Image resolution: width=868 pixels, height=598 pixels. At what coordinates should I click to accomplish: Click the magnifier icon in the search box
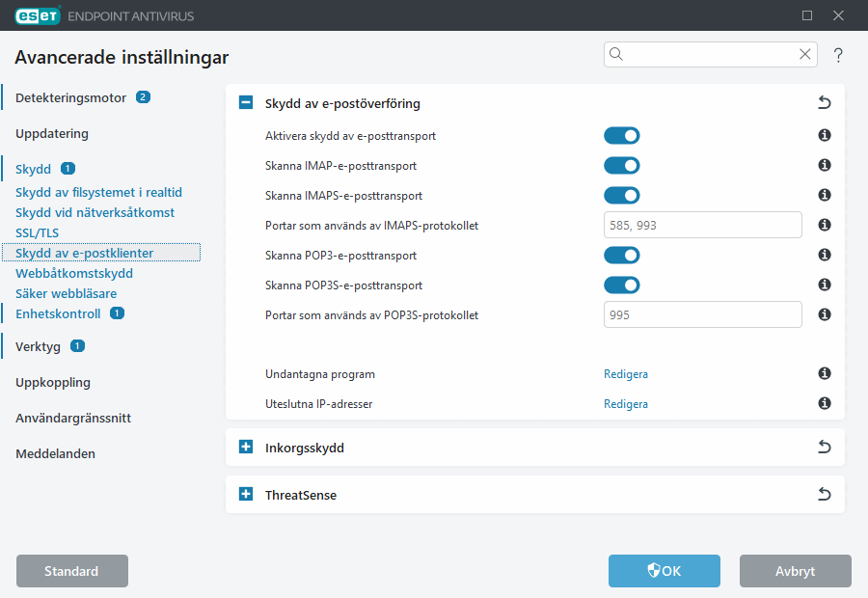point(617,54)
